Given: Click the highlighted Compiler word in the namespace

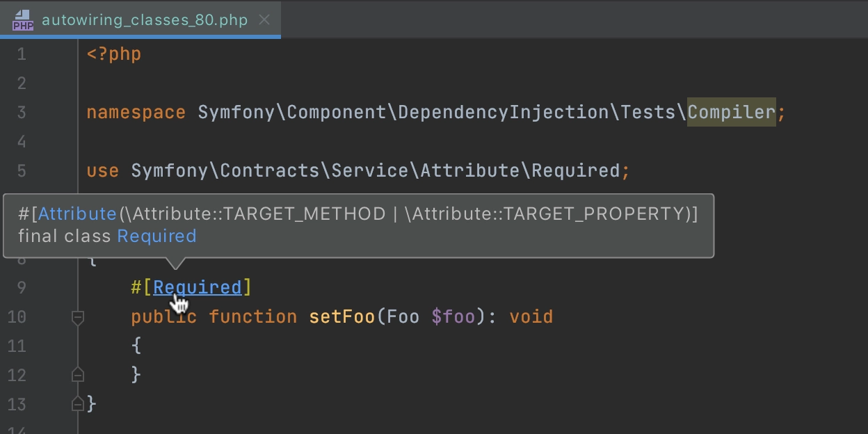Looking at the screenshot, I should [731, 112].
